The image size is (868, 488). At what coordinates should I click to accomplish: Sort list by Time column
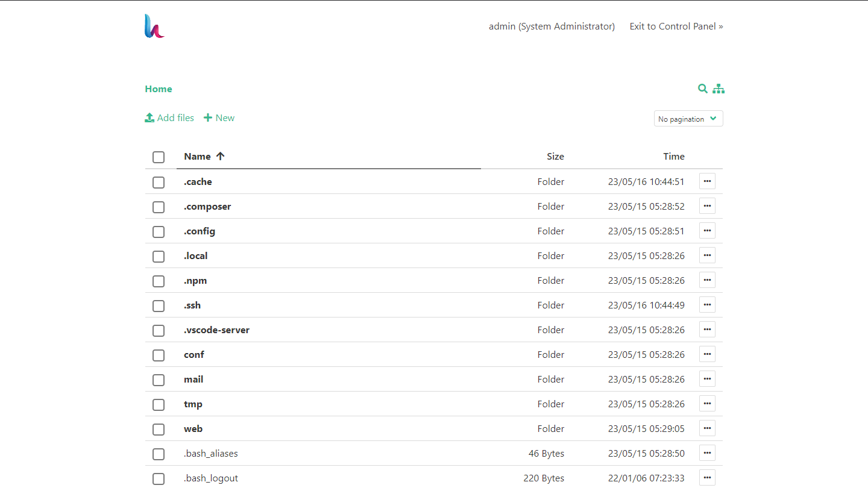[673, 157]
